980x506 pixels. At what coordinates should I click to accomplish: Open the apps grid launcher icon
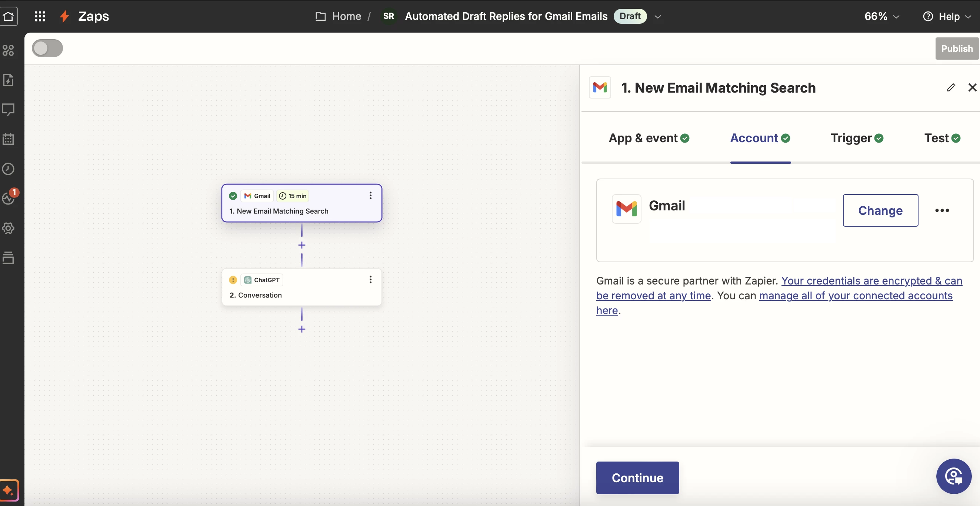40,16
